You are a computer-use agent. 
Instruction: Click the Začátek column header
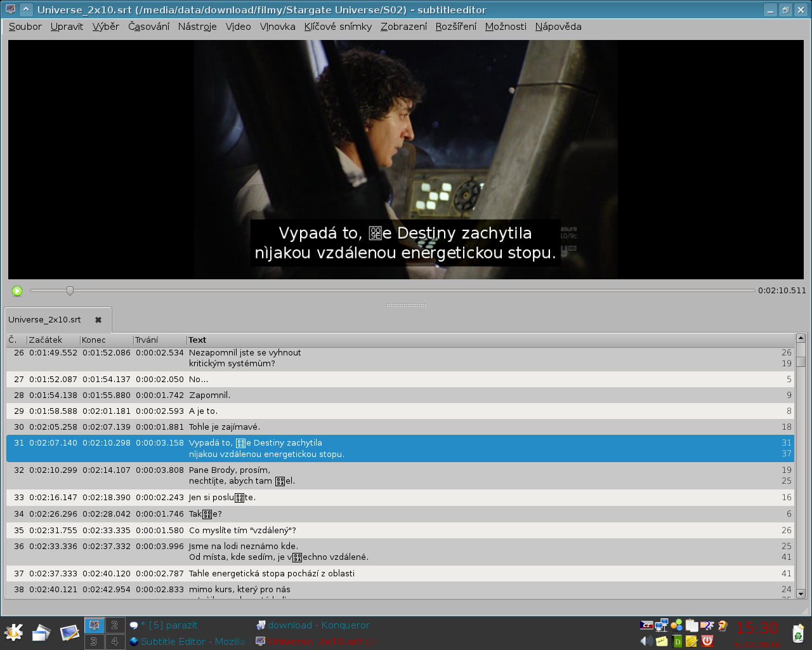53,340
